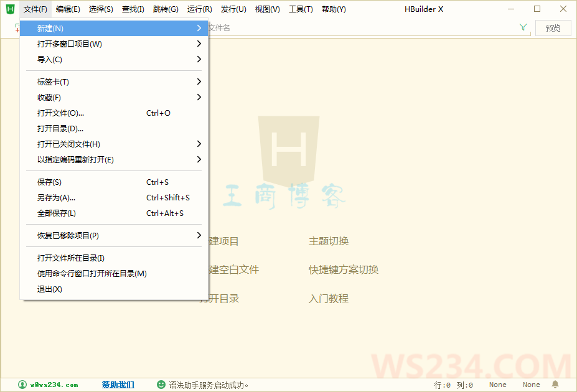Screen dimensions: 577x392
Task: Select 另存为(A)... menu entry
Action: click(114, 197)
